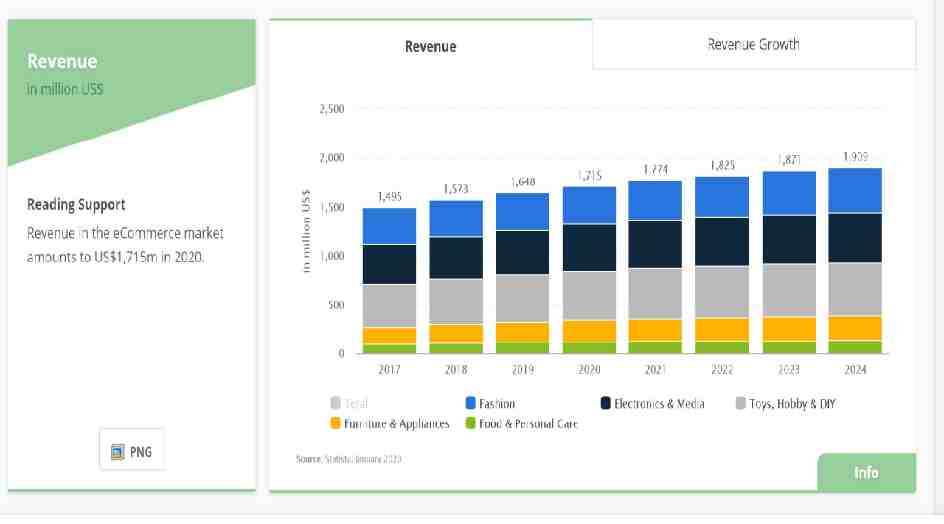Click the blue Fashion segment for 2021
This screenshot has width=944, height=524.
[654, 200]
